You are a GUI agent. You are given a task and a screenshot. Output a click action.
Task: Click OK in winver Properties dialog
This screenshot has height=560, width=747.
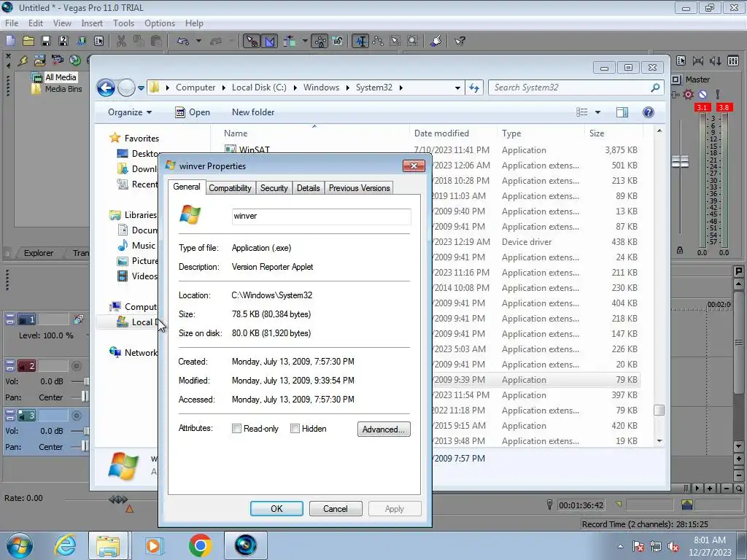276,508
